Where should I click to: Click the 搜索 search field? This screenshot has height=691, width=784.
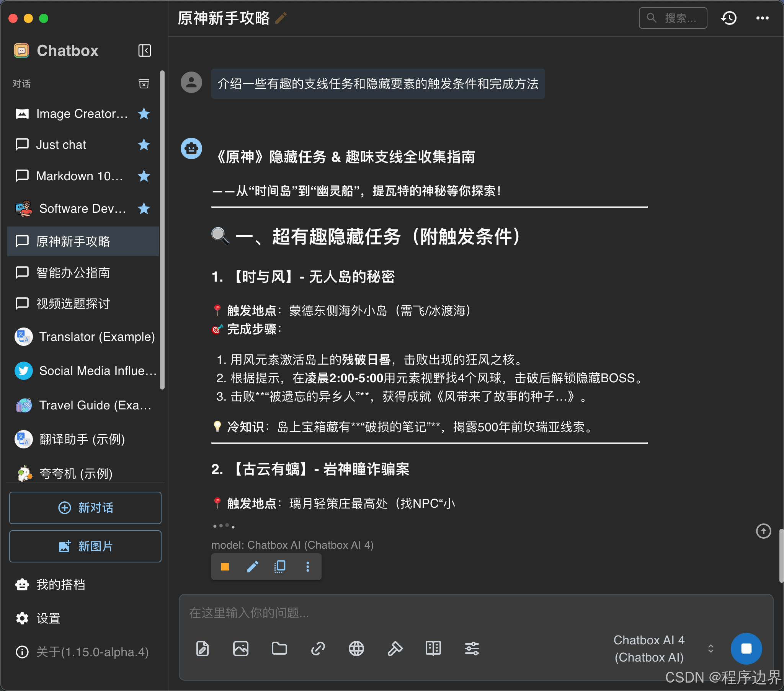tap(673, 18)
